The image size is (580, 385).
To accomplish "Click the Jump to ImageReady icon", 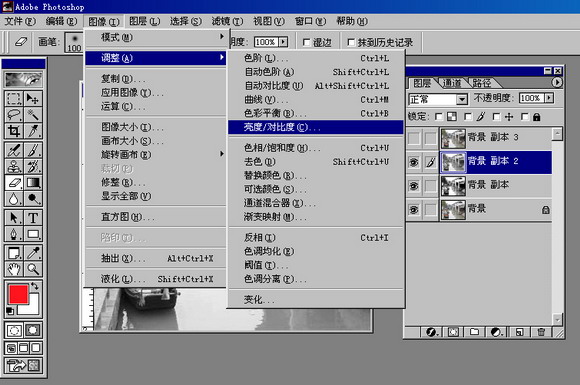I will [23, 366].
